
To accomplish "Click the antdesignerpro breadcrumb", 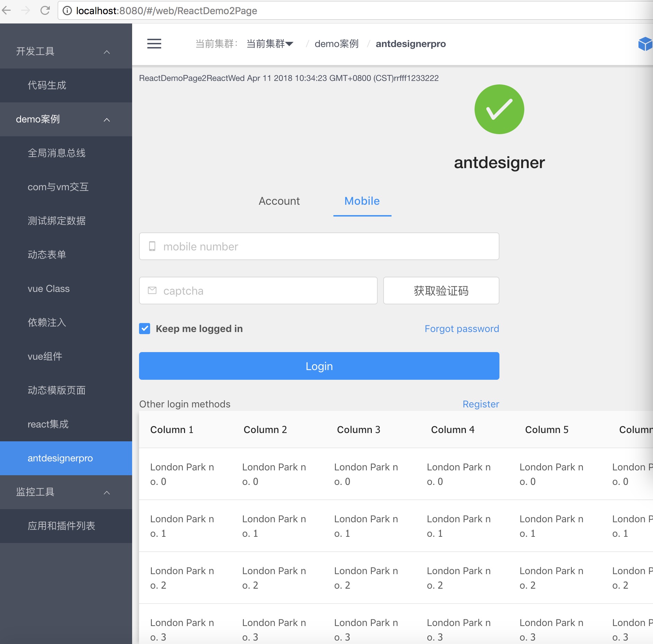I will click(x=411, y=44).
